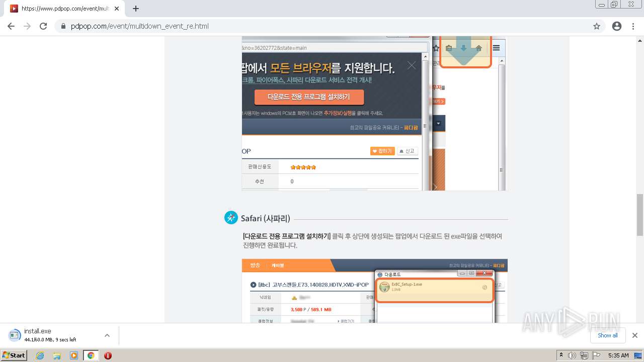Open Action Center flag icon
Viewport: 644px width, 362px height.
pyautogui.click(x=596, y=355)
